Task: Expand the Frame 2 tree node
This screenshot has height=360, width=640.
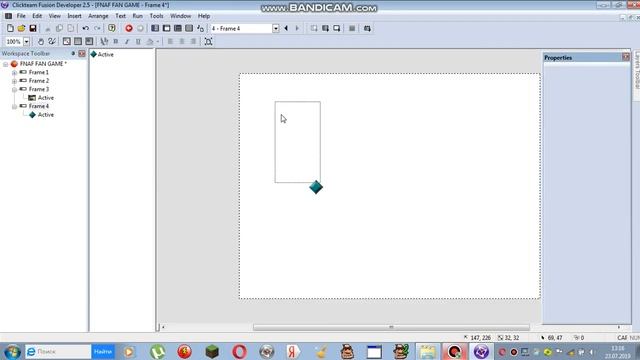Action: click(14, 81)
